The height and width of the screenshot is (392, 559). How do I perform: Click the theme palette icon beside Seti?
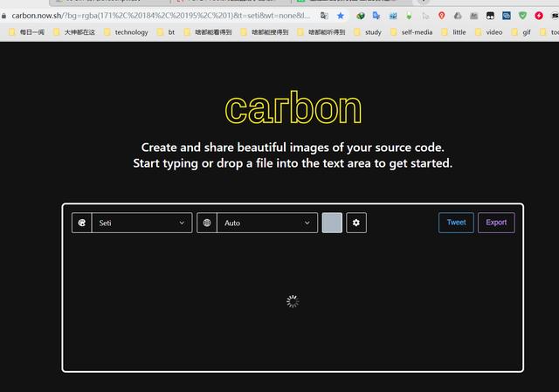(81, 223)
